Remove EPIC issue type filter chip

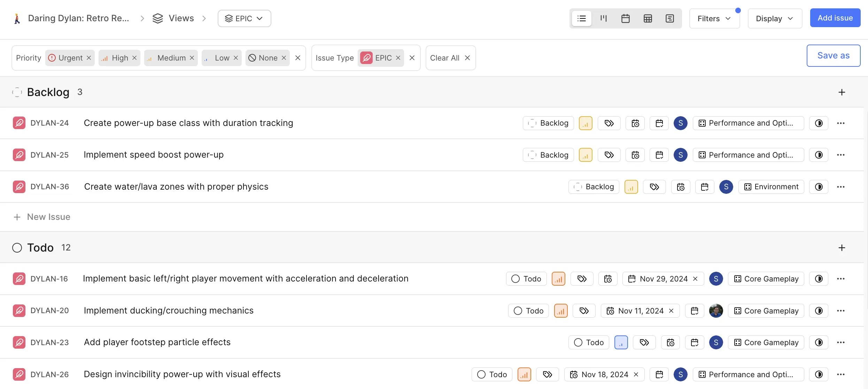click(x=398, y=58)
